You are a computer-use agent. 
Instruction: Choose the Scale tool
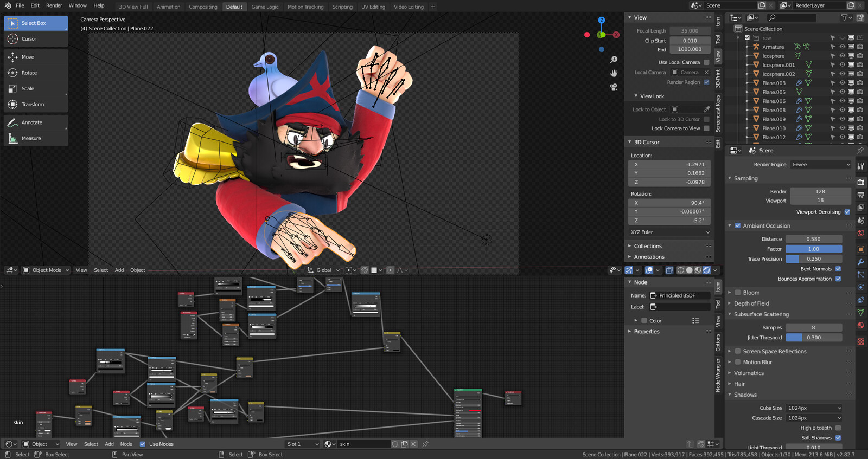click(x=36, y=88)
